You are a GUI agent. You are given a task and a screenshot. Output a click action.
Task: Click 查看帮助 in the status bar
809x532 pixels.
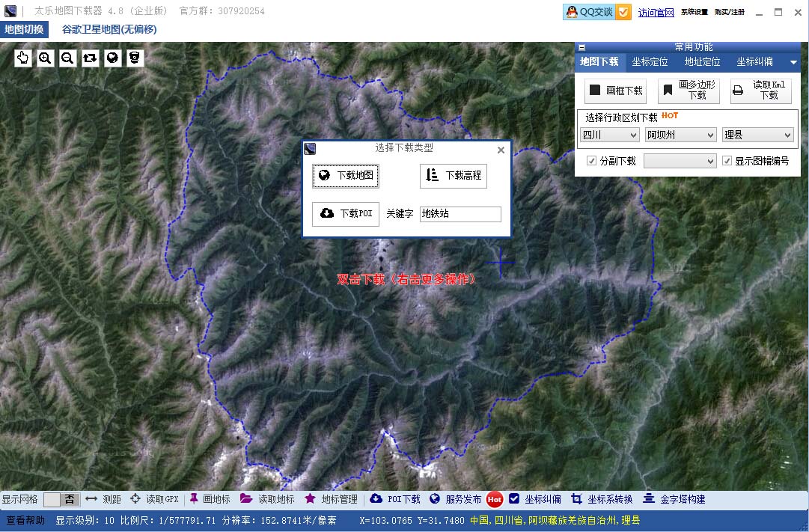click(x=25, y=520)
